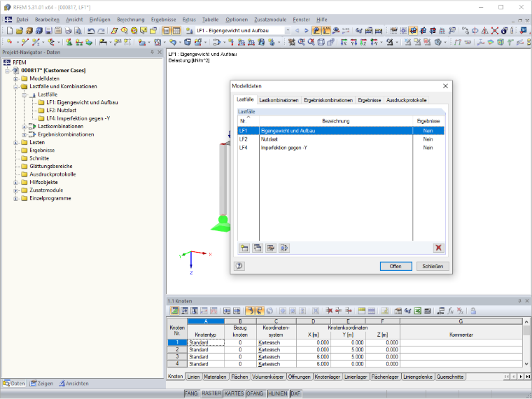Click the Knotentyp cell of node 1
The image size is (532, 399).
pos(206,343)
